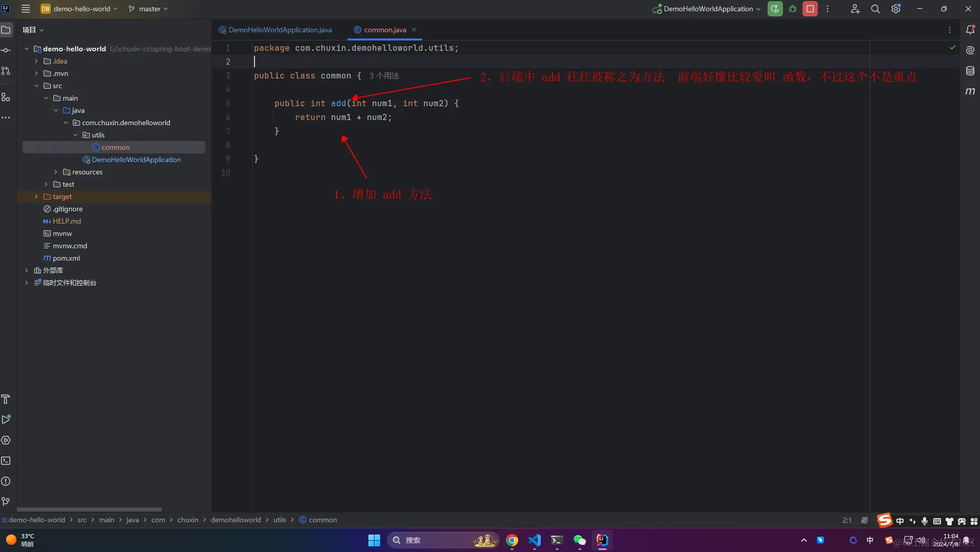Toggle the read-only status bar icon
The image size is (980, 552).
click(865, 520)
